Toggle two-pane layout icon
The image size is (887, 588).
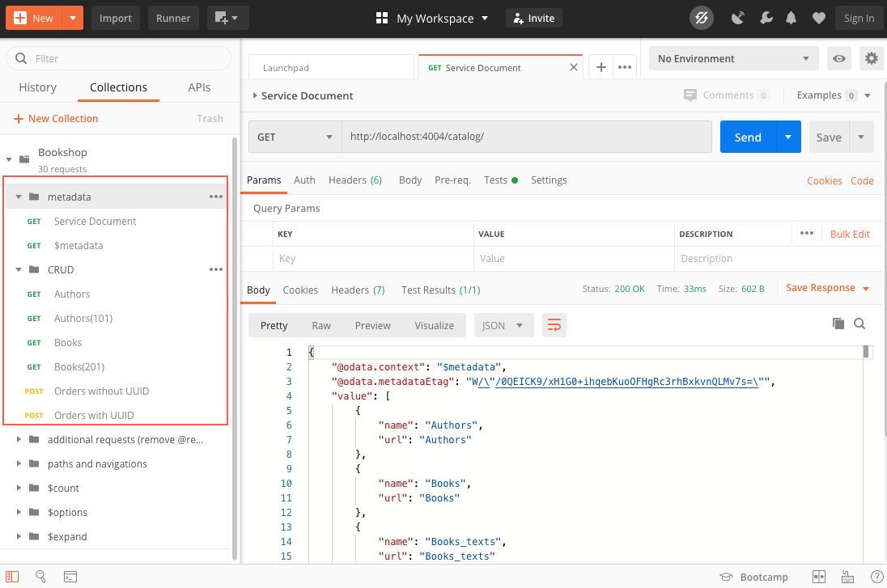click(818, 577)
